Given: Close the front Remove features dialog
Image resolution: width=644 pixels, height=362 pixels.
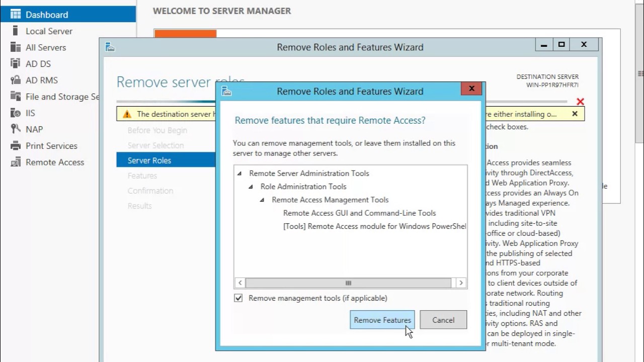Looking at the screenshot, I should (471, 89).
